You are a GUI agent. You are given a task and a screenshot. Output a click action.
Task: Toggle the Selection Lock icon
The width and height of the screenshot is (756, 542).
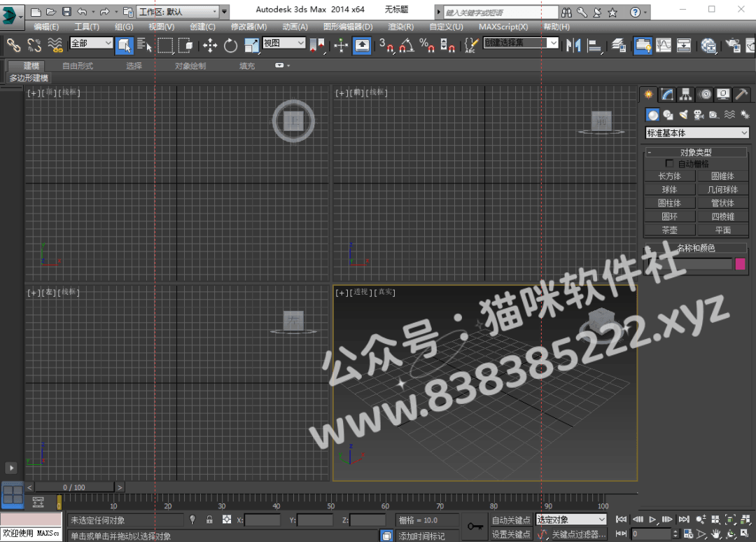click(x=209, y=520)
